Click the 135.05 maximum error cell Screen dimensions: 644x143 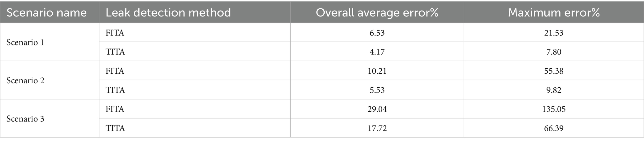(x=554, y=109)
